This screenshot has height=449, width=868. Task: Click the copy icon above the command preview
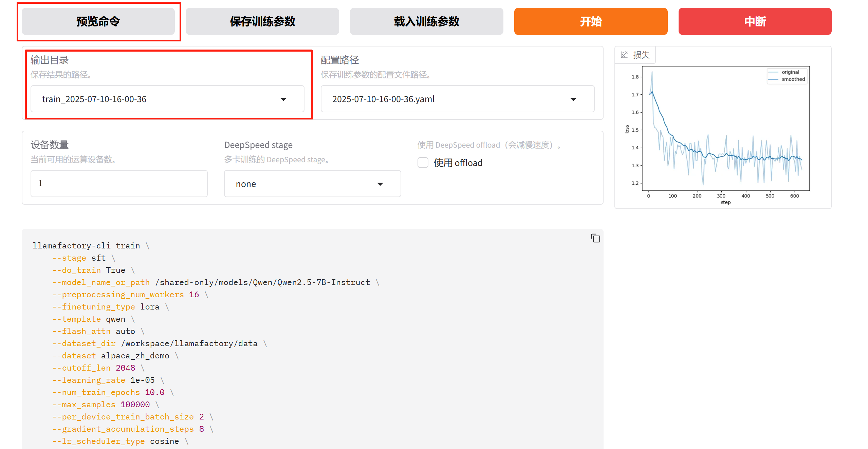[x=596, y=238]
